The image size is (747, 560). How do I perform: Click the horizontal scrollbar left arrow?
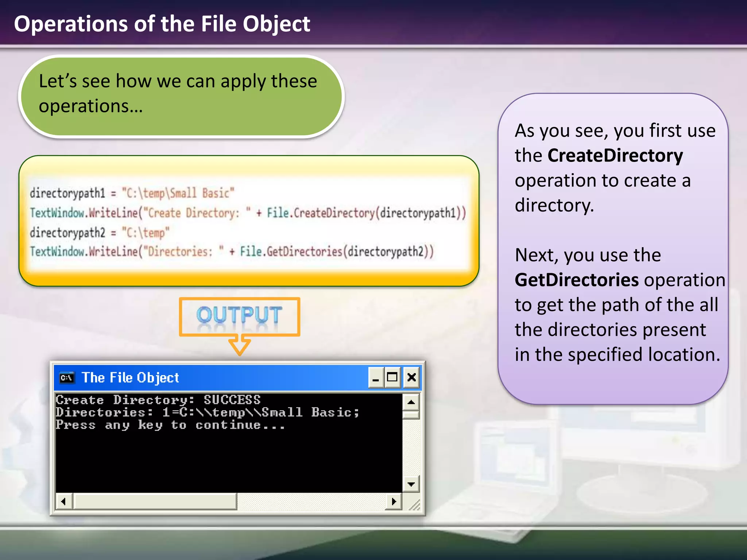(64, 501)
